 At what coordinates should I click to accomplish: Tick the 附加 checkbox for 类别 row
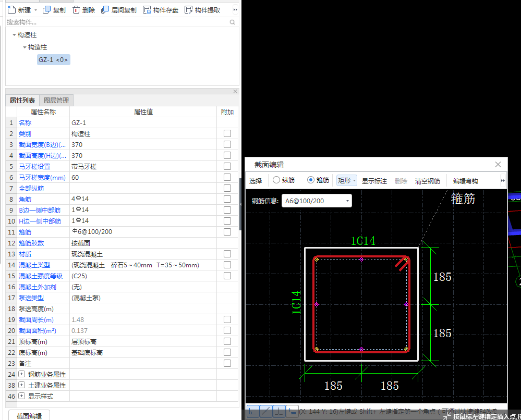(x=227, y=133)
